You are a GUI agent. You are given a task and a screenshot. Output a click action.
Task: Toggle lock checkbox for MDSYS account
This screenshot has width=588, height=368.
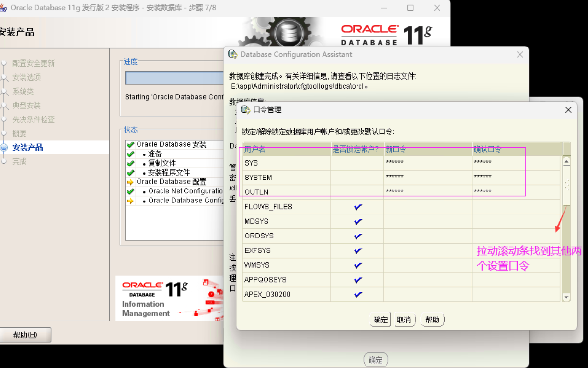(x=357, y=222)
